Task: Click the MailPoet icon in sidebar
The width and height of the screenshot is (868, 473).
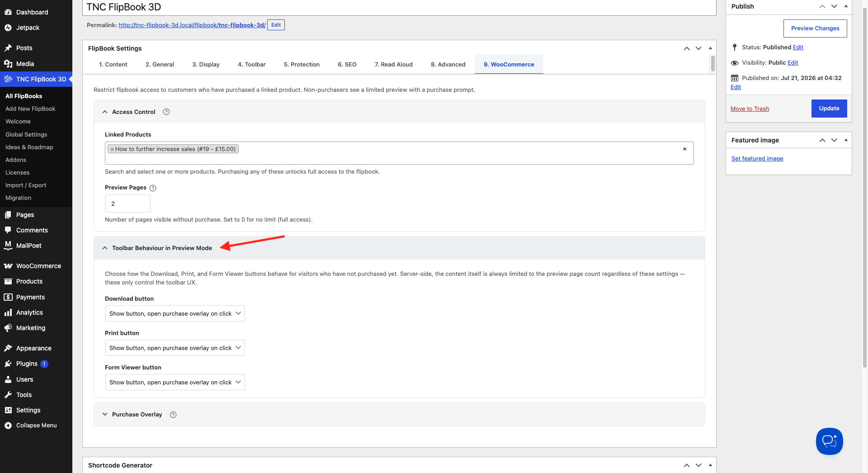Action: pyautogui.click(x=8, y=246)
